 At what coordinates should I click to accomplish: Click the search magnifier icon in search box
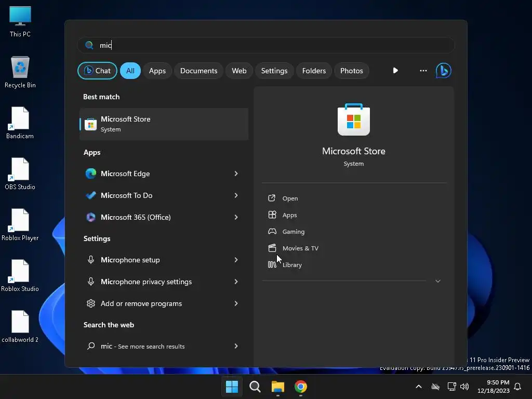(x=89, y=45)
